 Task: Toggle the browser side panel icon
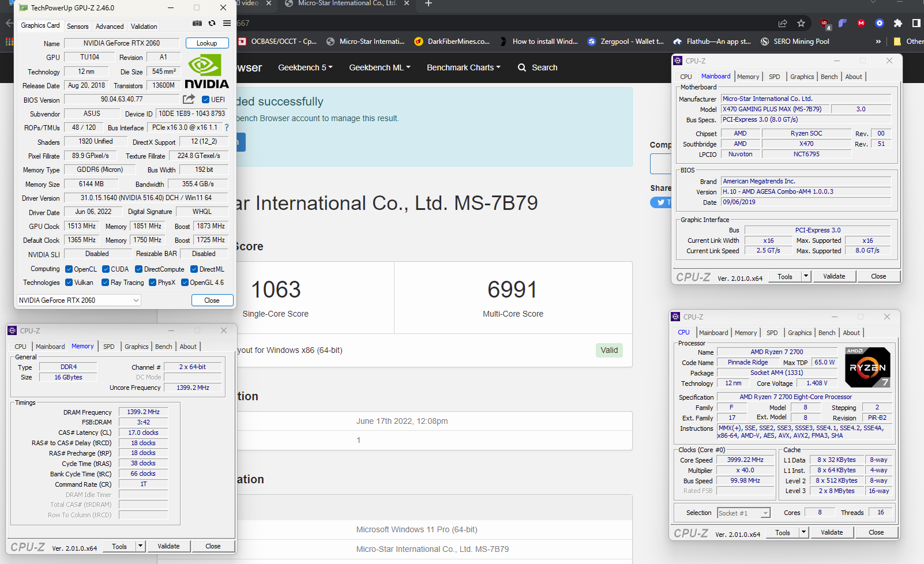point(916,23)
